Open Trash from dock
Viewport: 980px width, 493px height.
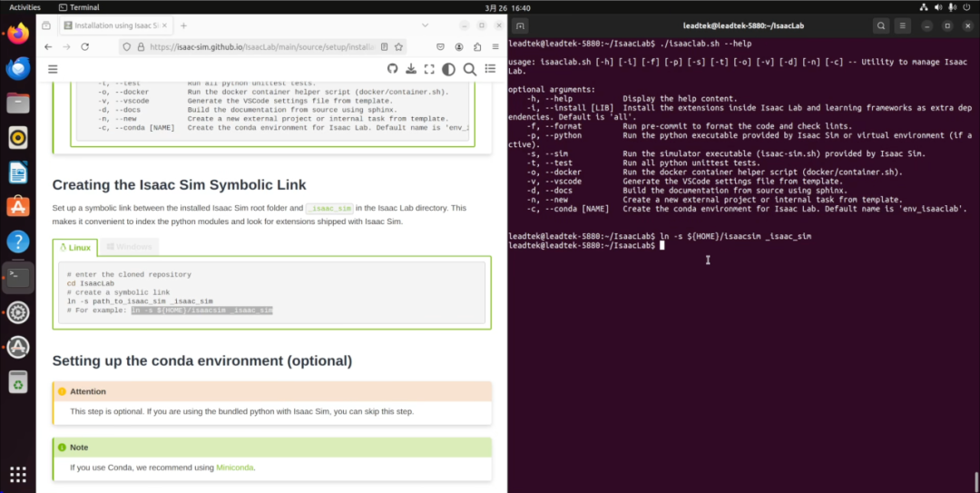point(18,382)
